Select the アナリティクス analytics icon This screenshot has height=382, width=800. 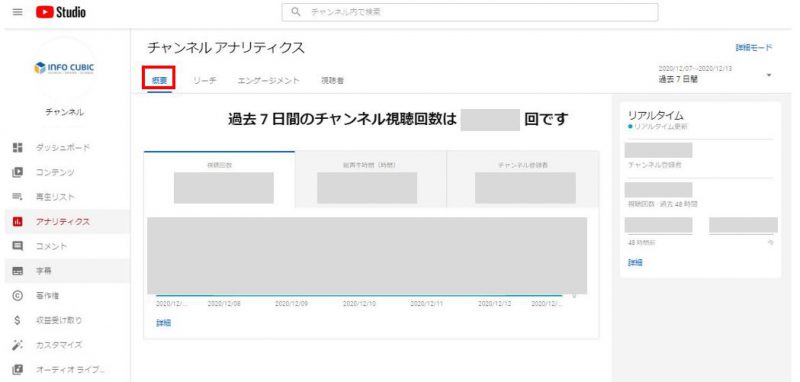[18, 221]
